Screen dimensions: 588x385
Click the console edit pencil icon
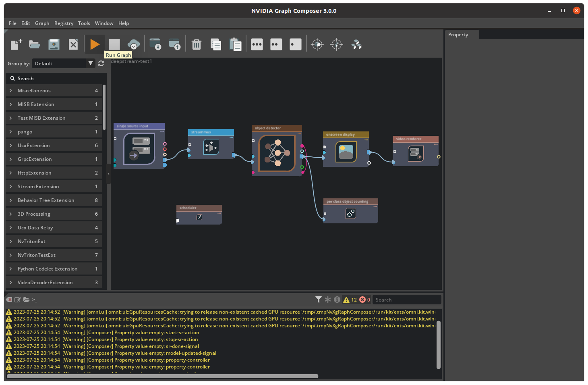point(18,300)
